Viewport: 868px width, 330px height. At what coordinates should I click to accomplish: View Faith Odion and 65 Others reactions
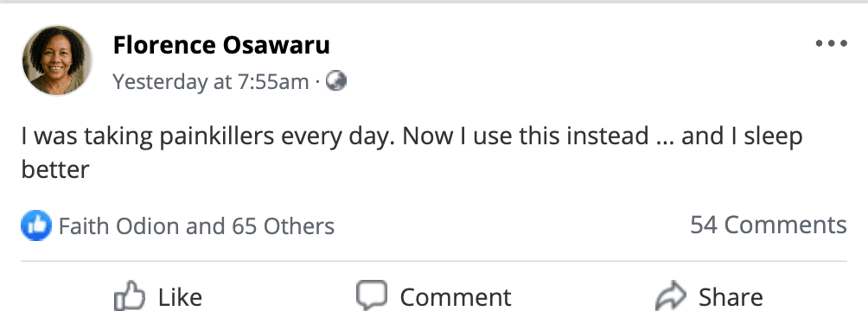pyautogui.click(x=196, y=226)
